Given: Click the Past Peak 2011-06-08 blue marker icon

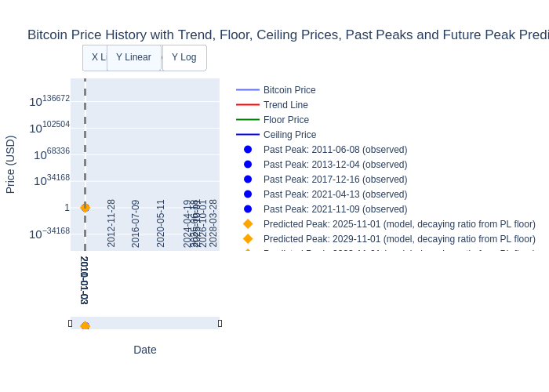Looking at the screenshot, I should pos(248,150).
